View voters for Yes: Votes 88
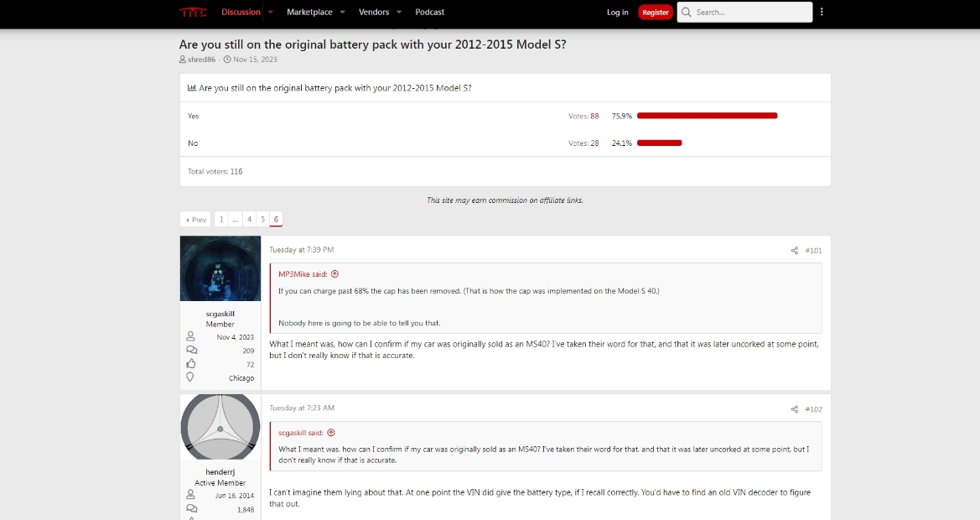The image size is (980, 520). click(x=583, y=117)
